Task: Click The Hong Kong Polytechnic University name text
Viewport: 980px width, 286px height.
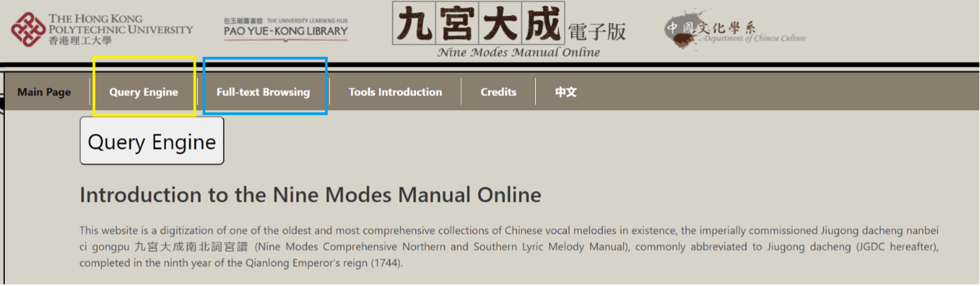Action: [121, 24]
